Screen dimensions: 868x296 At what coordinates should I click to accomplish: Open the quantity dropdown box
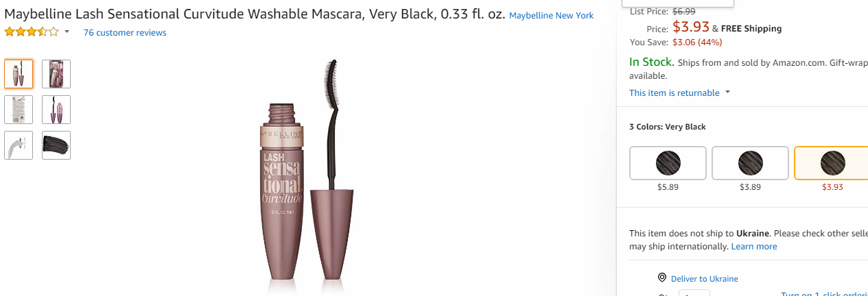pos(694,293)
